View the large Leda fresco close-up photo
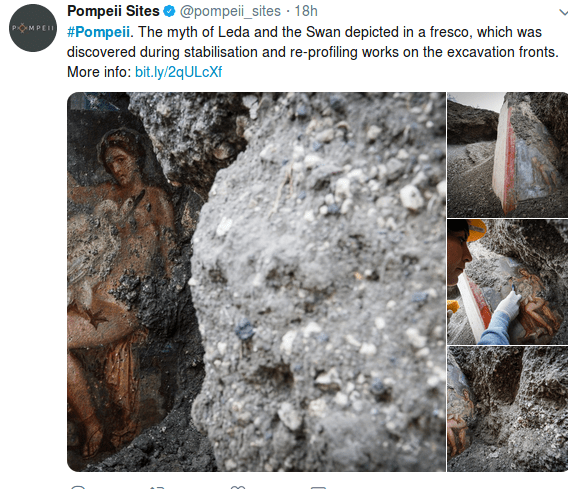The image size is (568, 489). [x=256, y=282]
